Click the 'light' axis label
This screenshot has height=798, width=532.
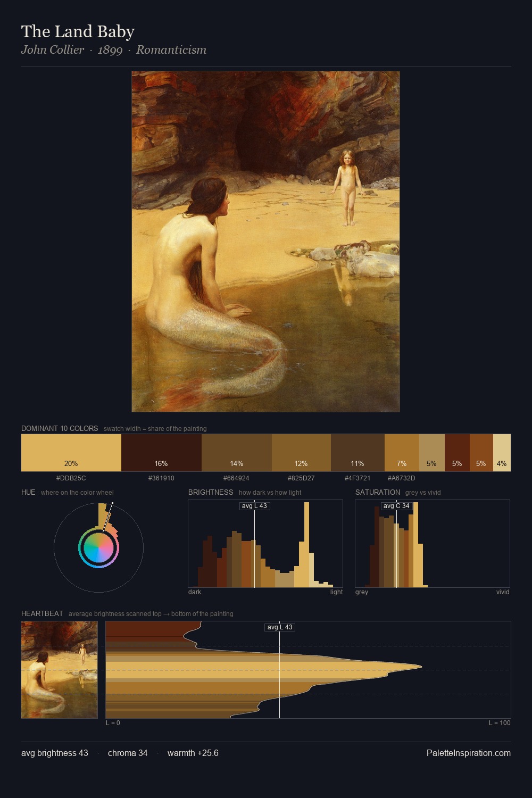tap(337, 592)
